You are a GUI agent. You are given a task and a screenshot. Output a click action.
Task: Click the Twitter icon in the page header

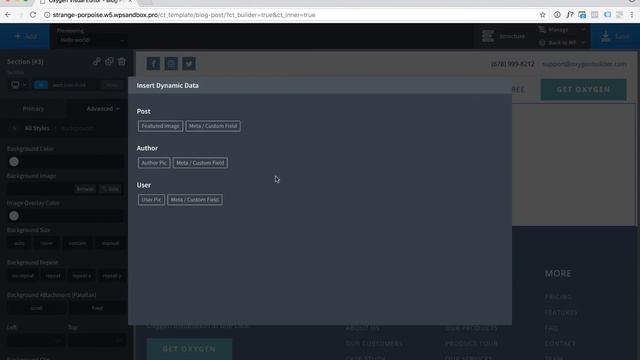[189, 64]
